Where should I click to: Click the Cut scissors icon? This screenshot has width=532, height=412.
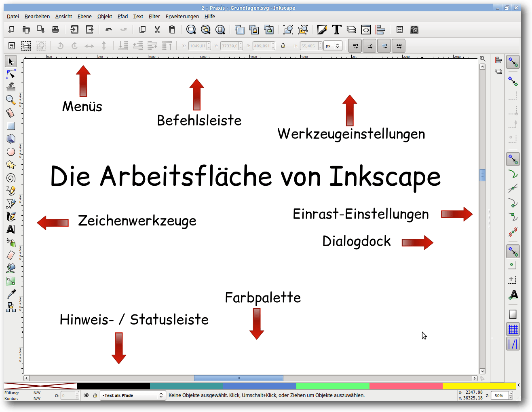[157, 30]
